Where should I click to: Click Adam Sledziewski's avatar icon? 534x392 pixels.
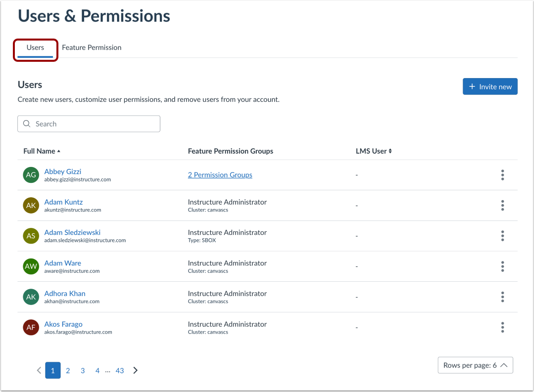pyautogui.click(x=31, y=236)
